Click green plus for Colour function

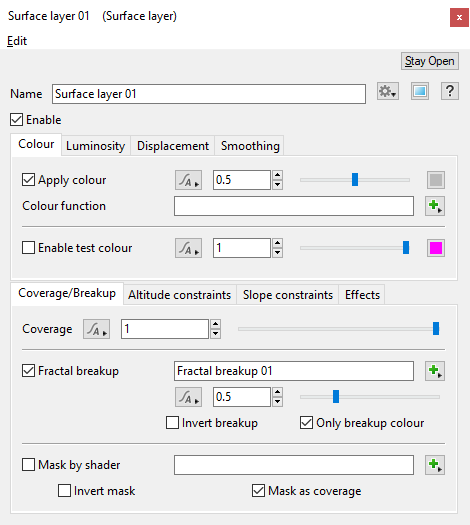pos(435,206)
